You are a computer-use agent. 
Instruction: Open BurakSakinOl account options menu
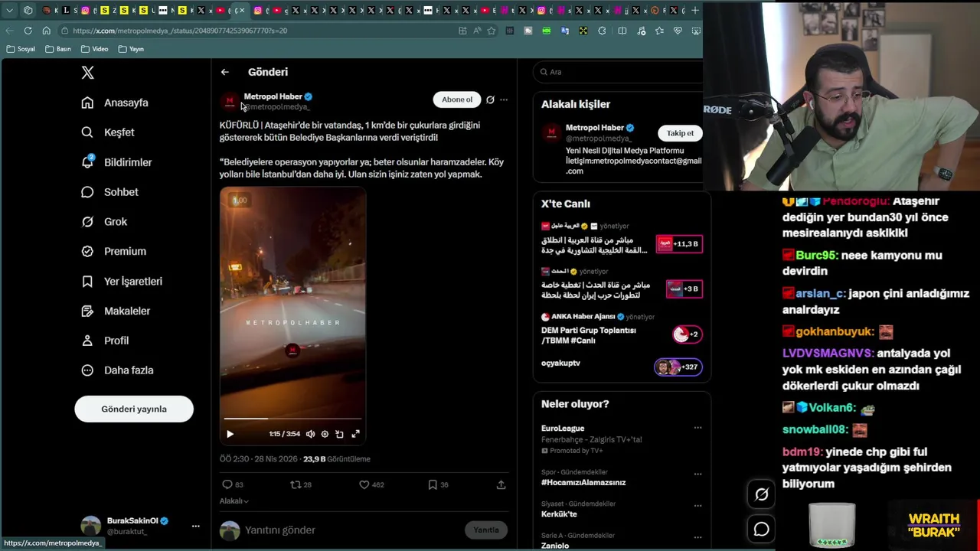pos(195,526)
